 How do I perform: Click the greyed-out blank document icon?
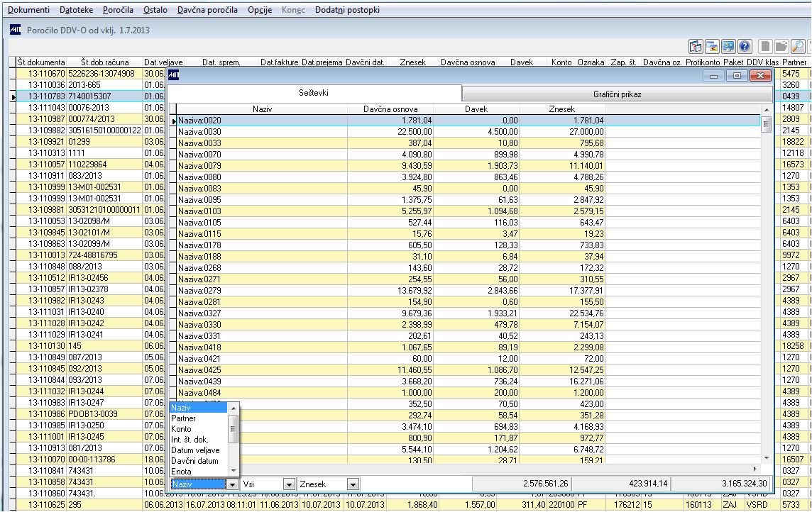(x=765, y=47)
